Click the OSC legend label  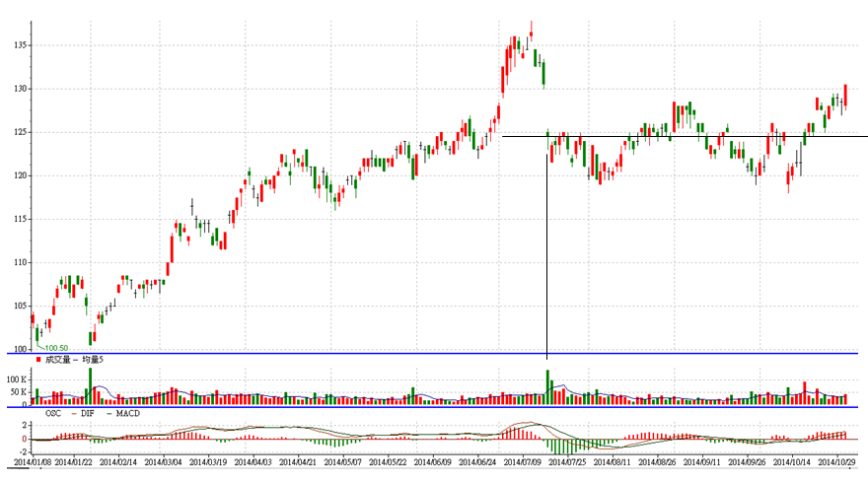coord(53,413)
